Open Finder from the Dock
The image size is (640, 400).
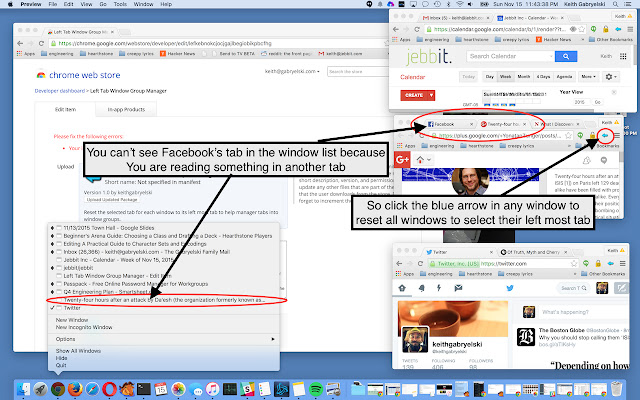click(24, 389)
